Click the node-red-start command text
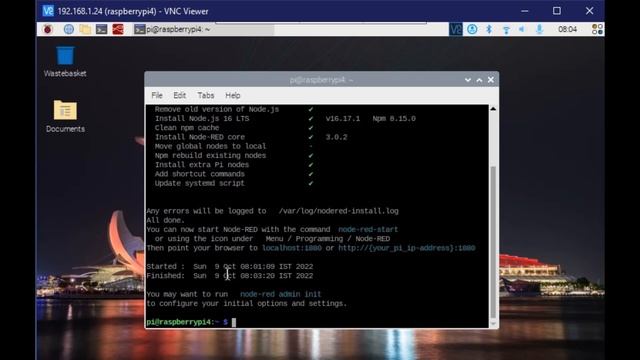 point(368,229)
